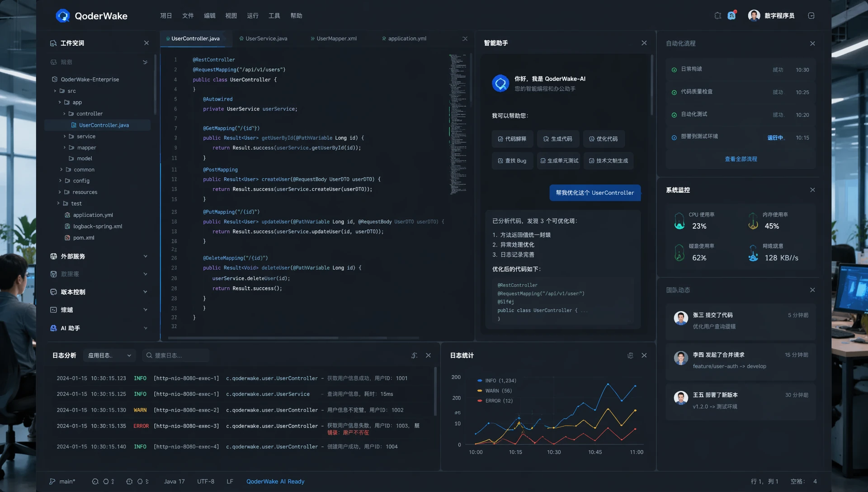Switch to the UserMapper.xml tab
Image resolution: width=868 pixels, height=492 pixels.
[336, 38]
